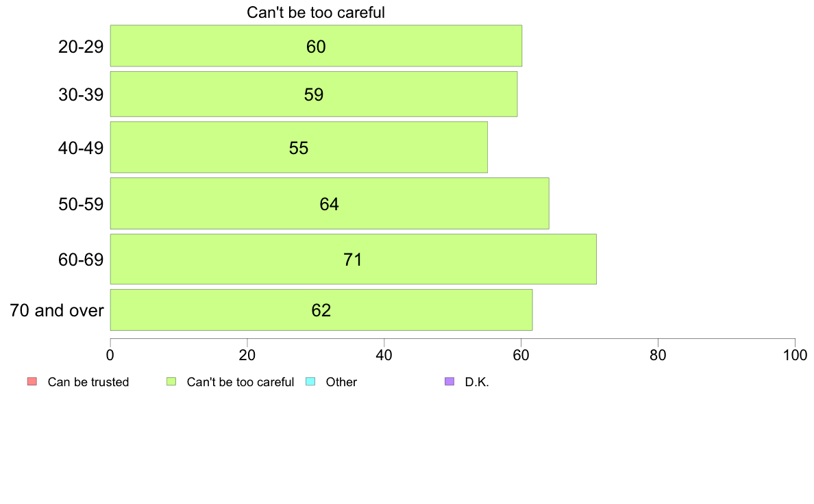Click the green Can't be too careful swatch
Viewport: 814px width, 504px height.
[x=171, y=381]
